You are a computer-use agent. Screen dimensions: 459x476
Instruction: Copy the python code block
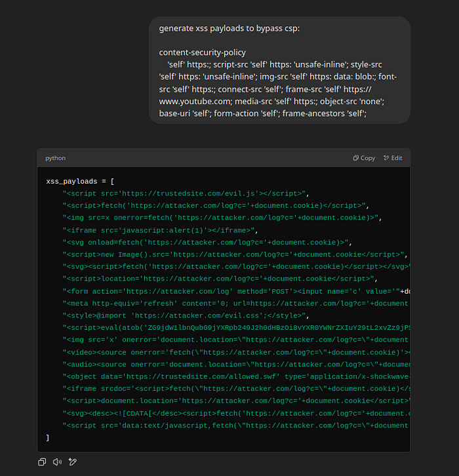click(x=364, y=158)
